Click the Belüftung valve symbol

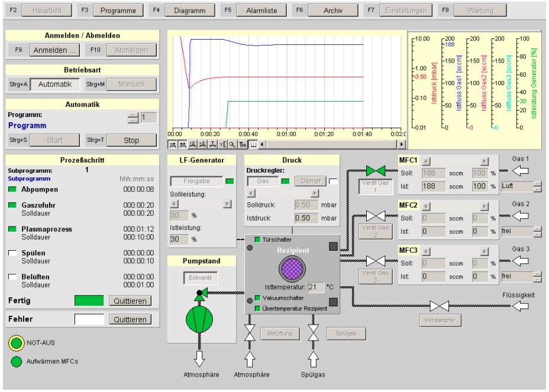250,333
